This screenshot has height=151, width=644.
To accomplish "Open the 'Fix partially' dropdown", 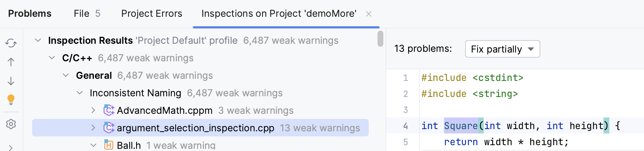I will (502, 49).
